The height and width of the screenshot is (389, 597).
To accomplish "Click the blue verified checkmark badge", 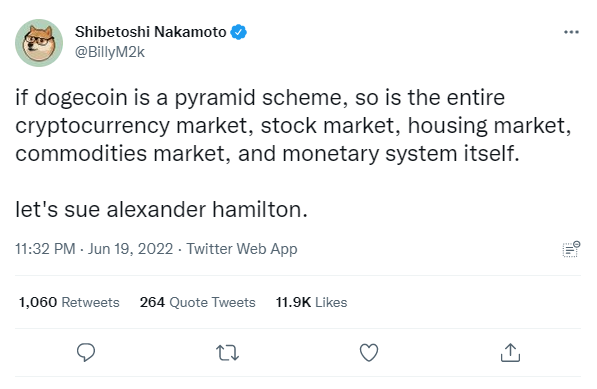I will [239, 32].
